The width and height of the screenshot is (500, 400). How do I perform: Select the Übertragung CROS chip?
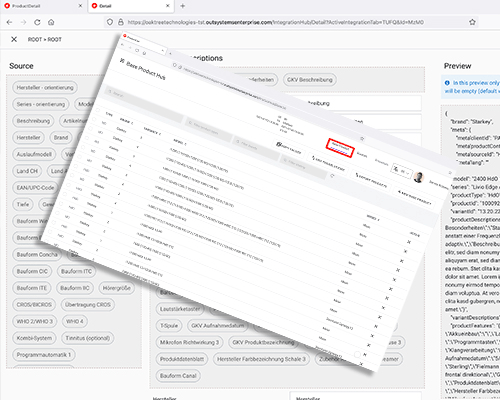[x=88, y=304]
